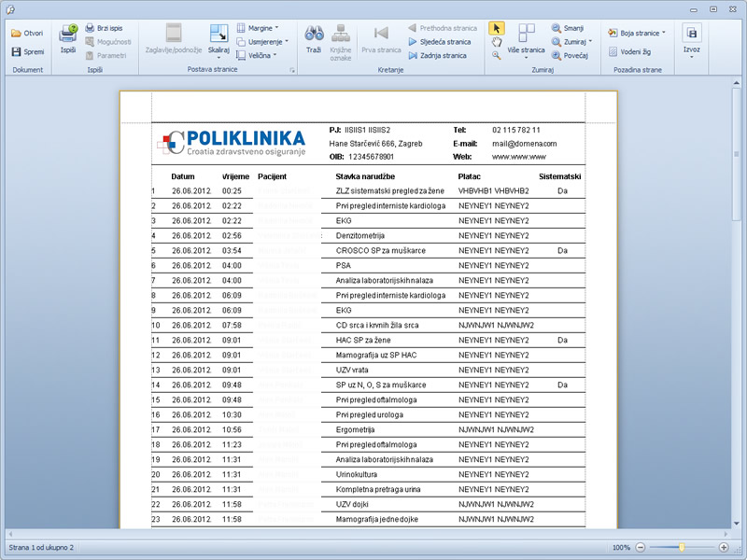Click 'CD srca i krvnih žila srca'
The image size is (747, 560).
click(377, 325)
